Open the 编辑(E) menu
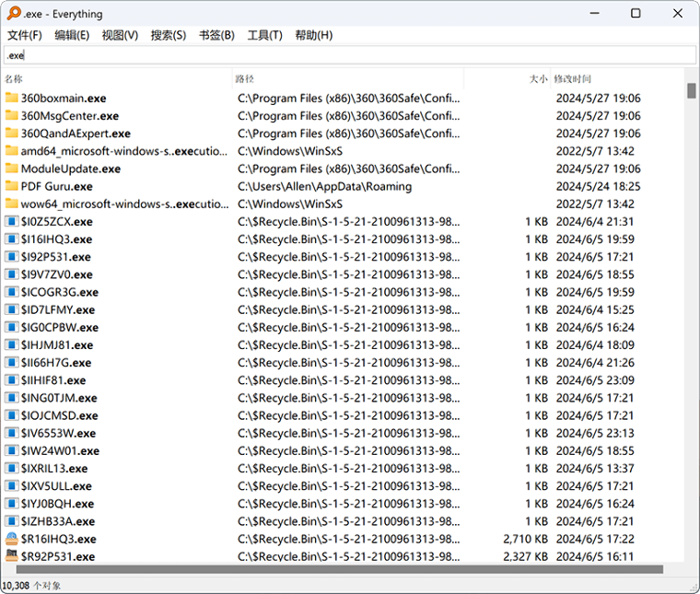This screenshot has width=700, height=594. pyautogui.click(x=72, y=35)
